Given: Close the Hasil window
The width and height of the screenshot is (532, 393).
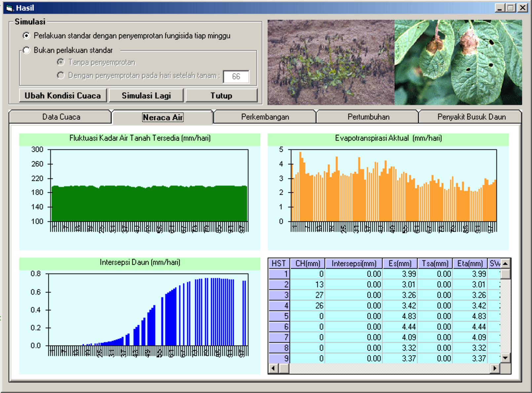Looking at the screenshot, I should point(522,8).
